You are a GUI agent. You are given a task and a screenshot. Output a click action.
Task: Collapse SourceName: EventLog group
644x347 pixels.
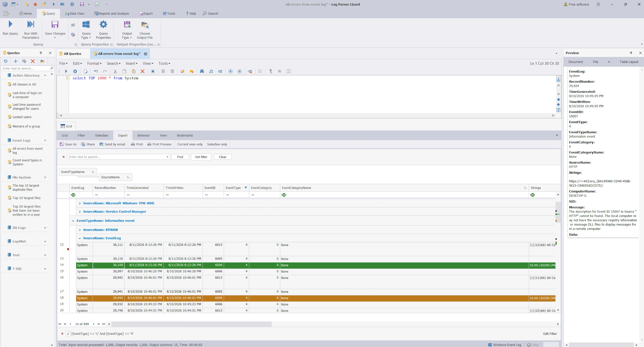click(x=80, y=238)
